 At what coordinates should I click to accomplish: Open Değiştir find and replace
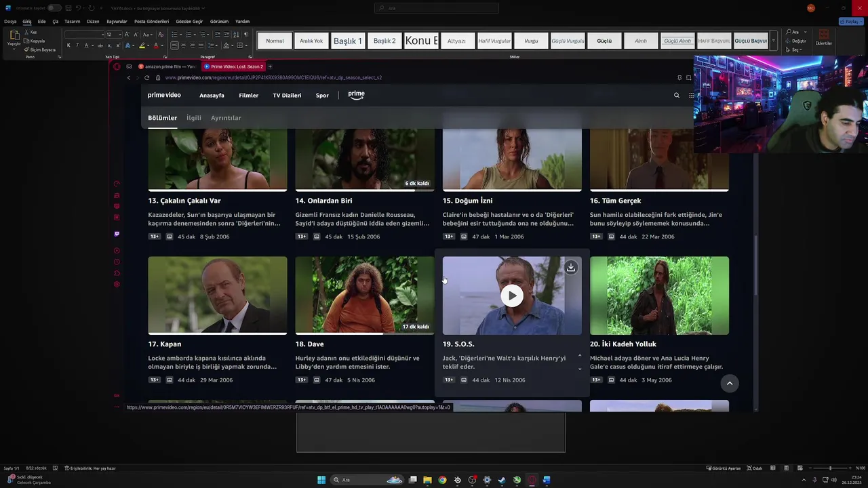pos(796,41)
